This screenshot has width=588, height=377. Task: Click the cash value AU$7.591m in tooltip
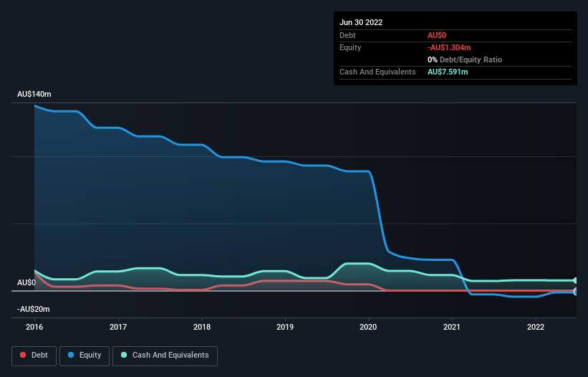(x=448, y=72)
